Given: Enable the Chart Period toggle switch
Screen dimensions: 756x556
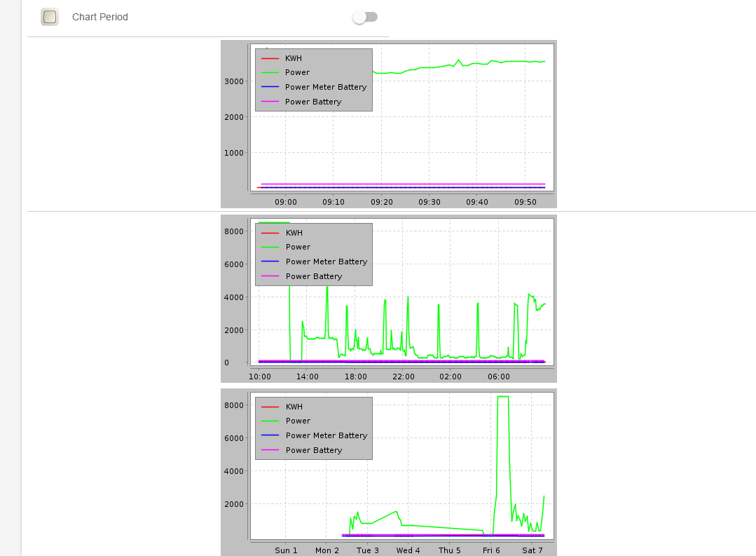Looking at the screenshot, I should 365,16.
